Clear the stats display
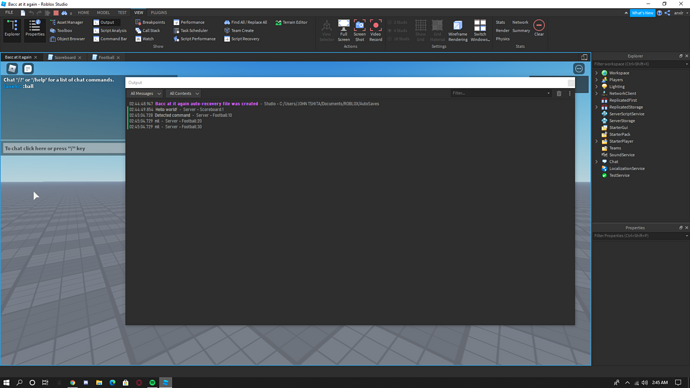Viewport: 690px width, 388px height. pos(539,28)
